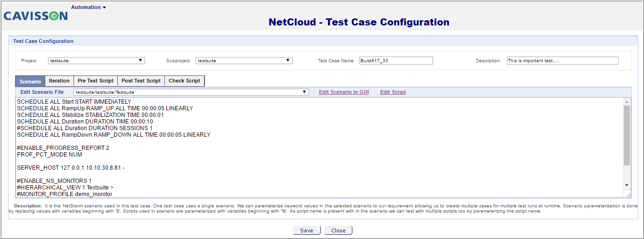Click the Test Case Name field

click(x=396, y=60)
